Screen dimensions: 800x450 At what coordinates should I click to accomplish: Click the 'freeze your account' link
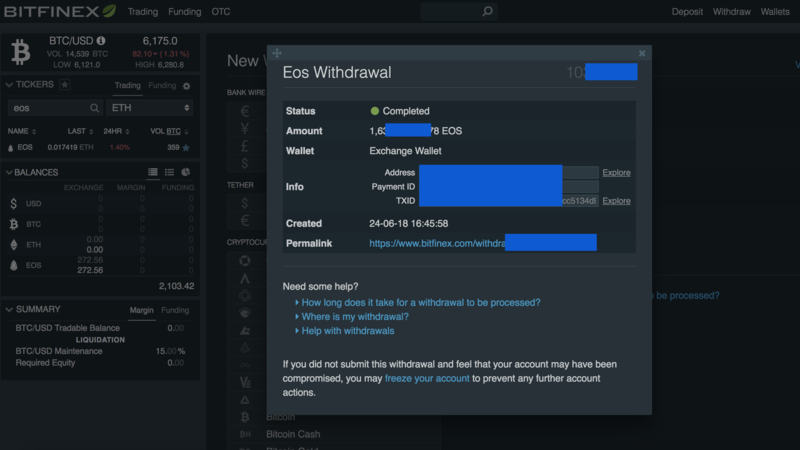coord(427,379)
